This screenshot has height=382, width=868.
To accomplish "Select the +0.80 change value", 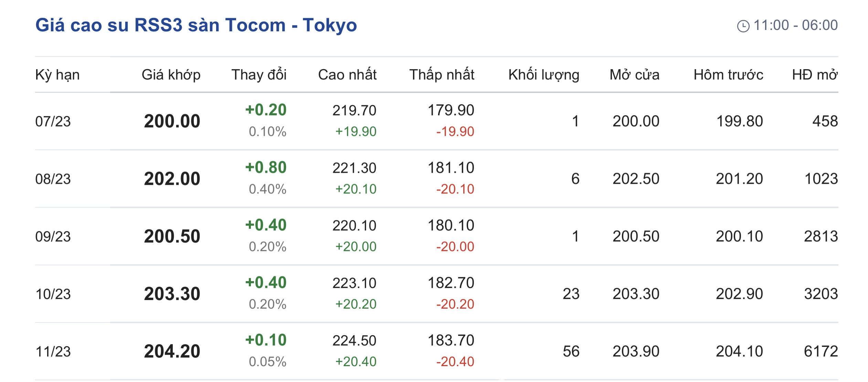I will pos(266,167).
